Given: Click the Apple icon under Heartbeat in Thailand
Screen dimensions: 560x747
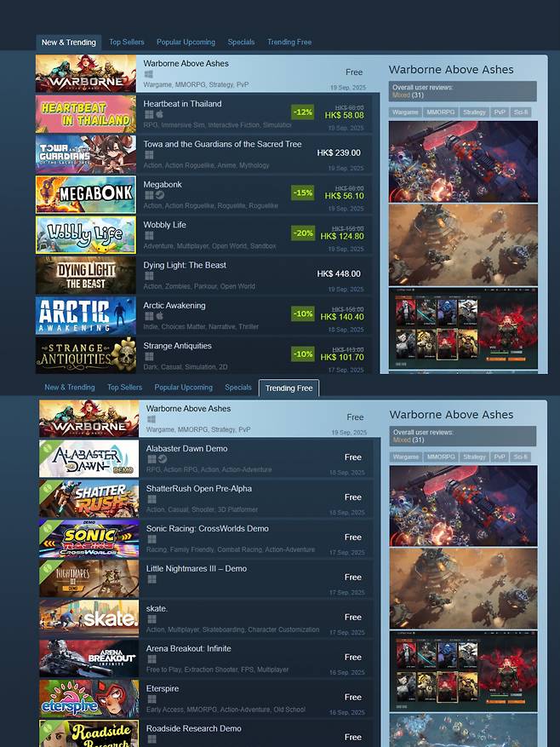Looking at the screenshot, I should 159,114.
